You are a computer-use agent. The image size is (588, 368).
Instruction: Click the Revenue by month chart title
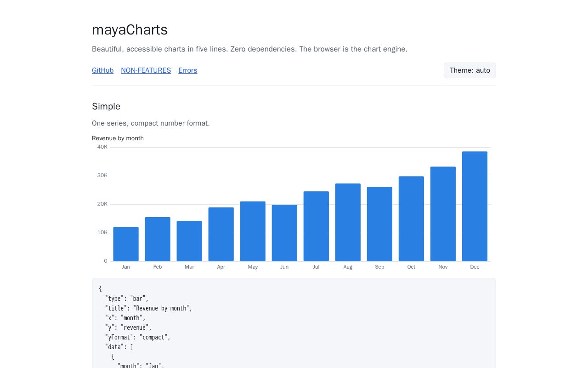[118, 138]
